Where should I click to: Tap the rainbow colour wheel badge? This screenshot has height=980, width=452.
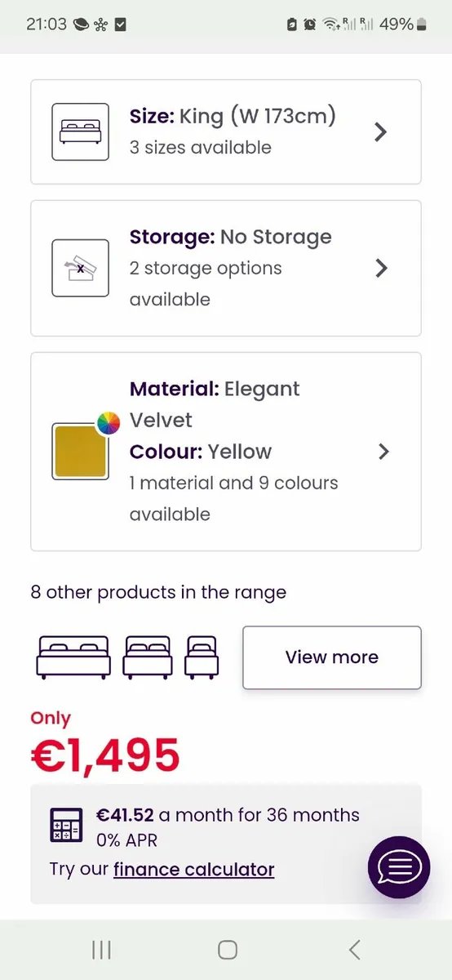pos(109,422)
